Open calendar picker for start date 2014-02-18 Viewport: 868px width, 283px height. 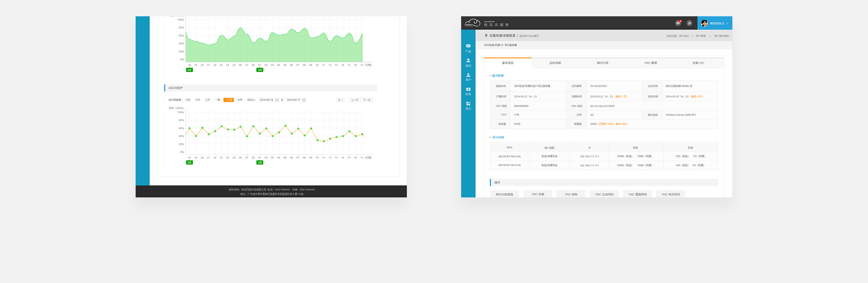coord(277,100)
